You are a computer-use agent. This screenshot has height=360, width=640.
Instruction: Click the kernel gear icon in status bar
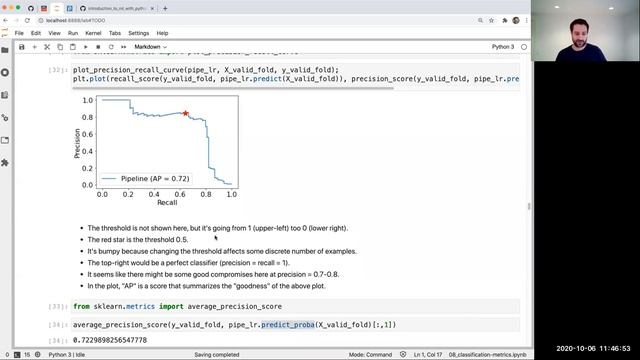pos(38,355)
